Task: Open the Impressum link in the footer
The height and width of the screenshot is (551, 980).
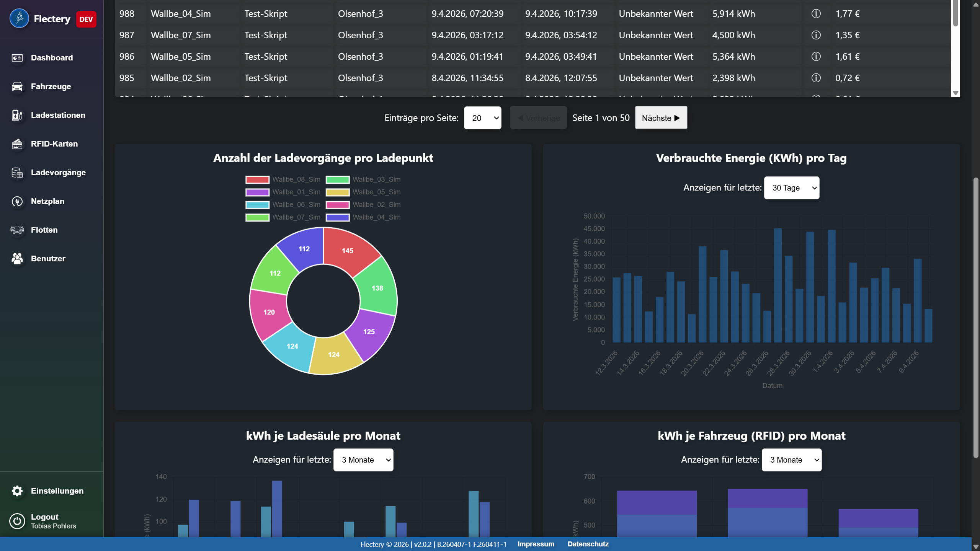Action: [535, 544]
